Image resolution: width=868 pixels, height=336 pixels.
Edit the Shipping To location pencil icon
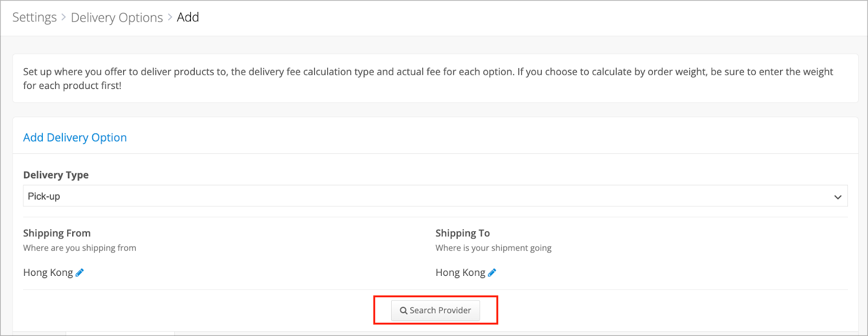tap(492, 273)
